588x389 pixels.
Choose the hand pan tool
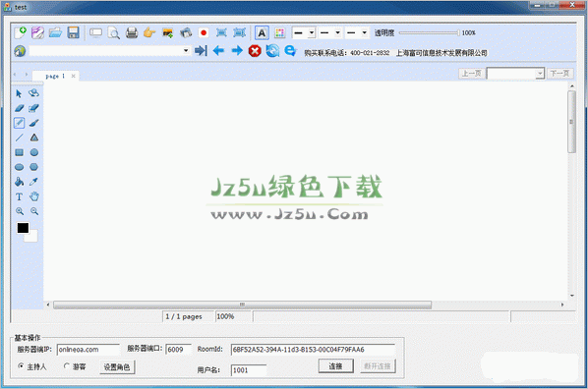click(x=34, y=196)
